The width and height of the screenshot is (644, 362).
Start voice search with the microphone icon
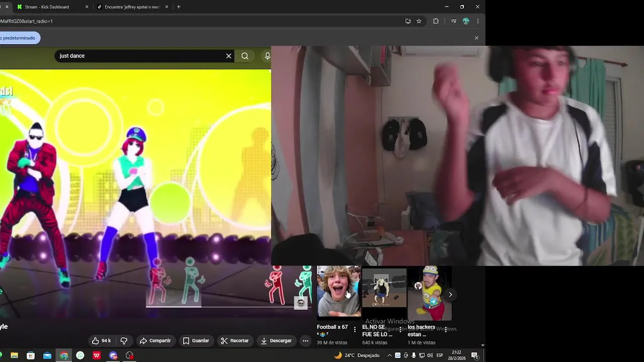[268, 56]
